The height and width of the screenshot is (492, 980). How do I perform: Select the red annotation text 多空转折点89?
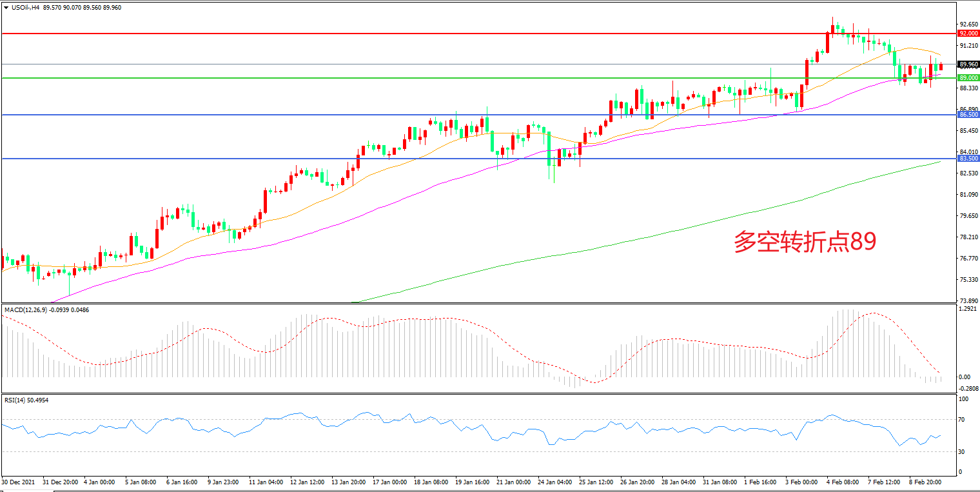click(x=805, y=242)
